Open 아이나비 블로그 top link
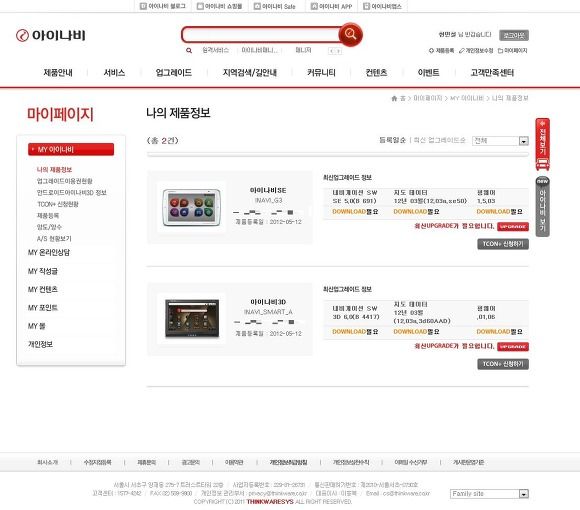The width and height of the screenshot is (580, 510). [163, 6]
